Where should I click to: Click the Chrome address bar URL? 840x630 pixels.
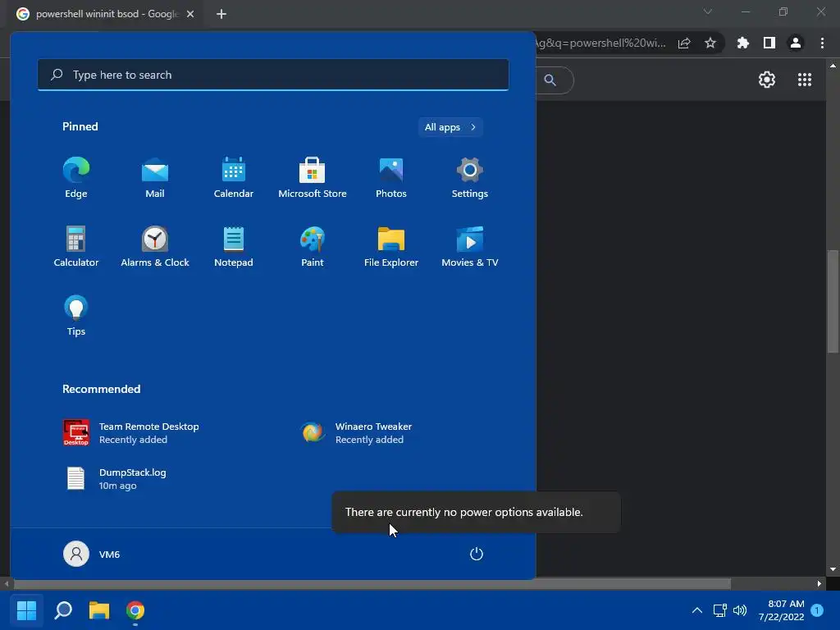(x=601, y=43)
